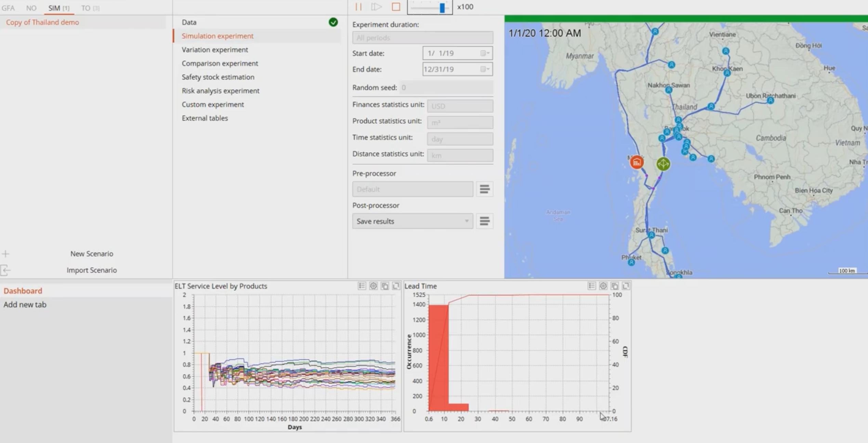The width and height of the screenshot is (868, 443).
Task: Switch to the GFA tab
Action: [x=8, y=8]
